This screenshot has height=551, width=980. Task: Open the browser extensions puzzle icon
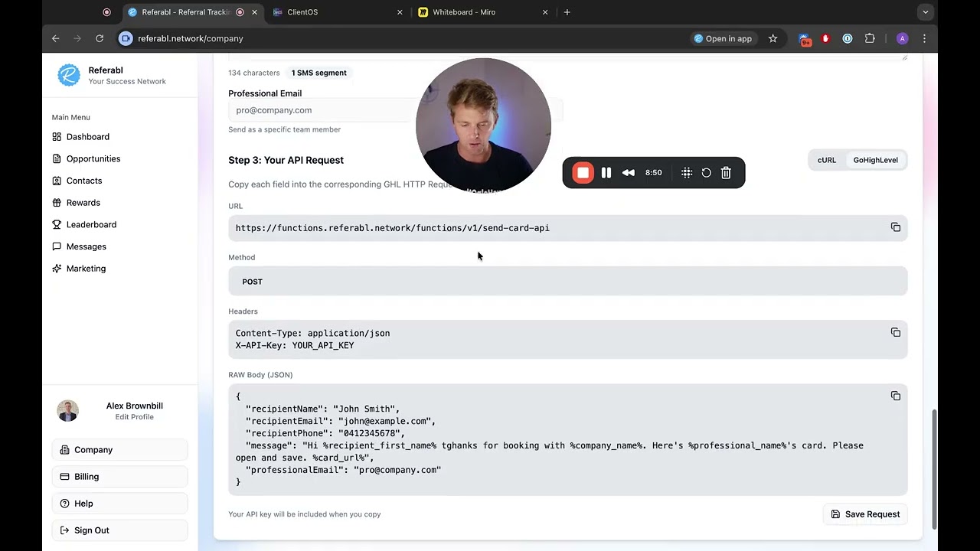tap(870, 38)
